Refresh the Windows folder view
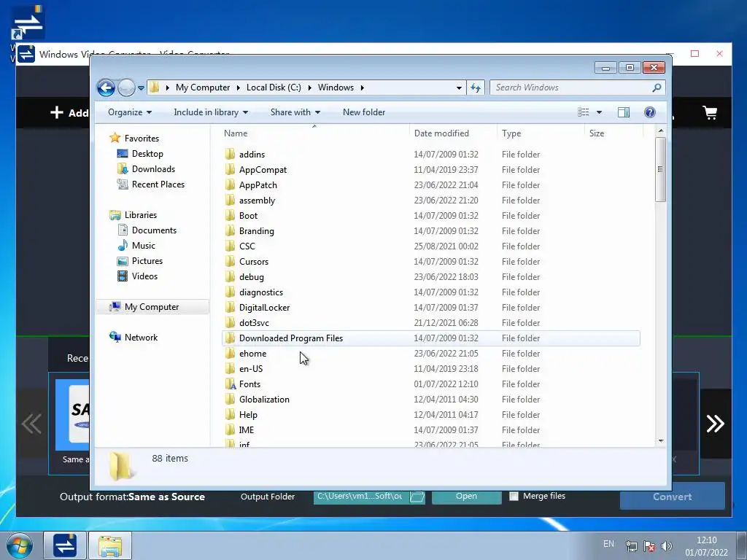 pos(476,87)
